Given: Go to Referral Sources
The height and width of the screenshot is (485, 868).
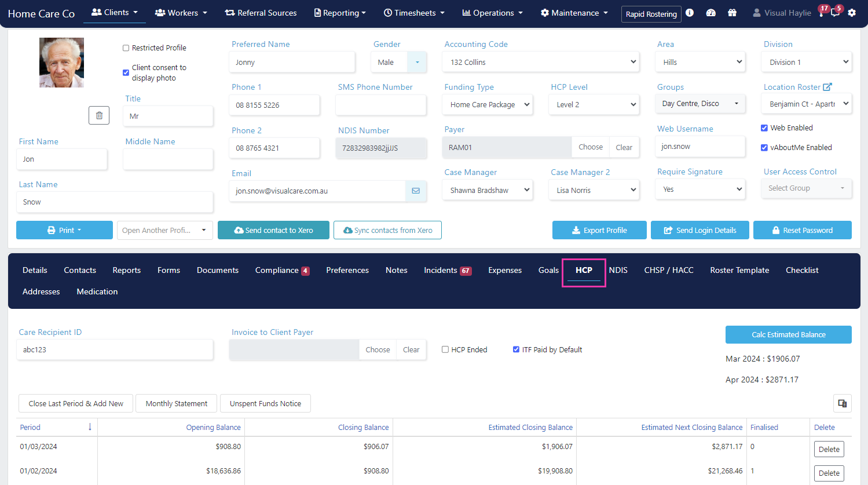Looking at the screenshot, I should pyautogui.click(x=261, y=13).
